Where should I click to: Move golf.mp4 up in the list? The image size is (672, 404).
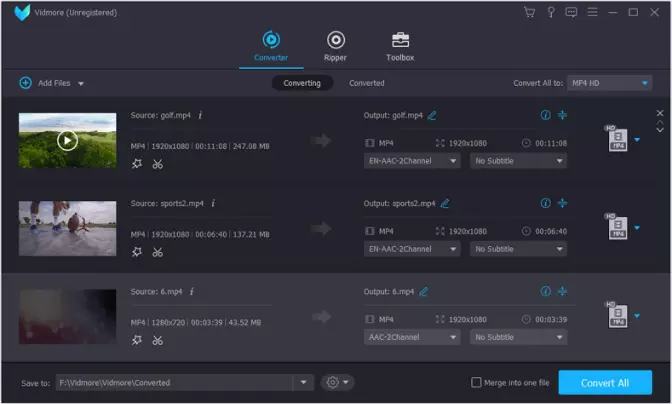[660, 123]
